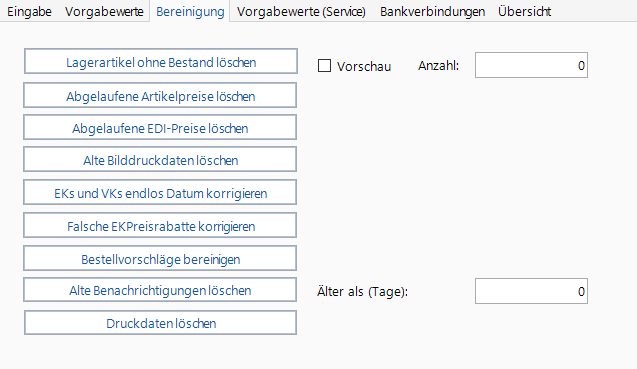Switch to the Eingabe tab
This screenshot has height=369, width=637.
[29, 11]
